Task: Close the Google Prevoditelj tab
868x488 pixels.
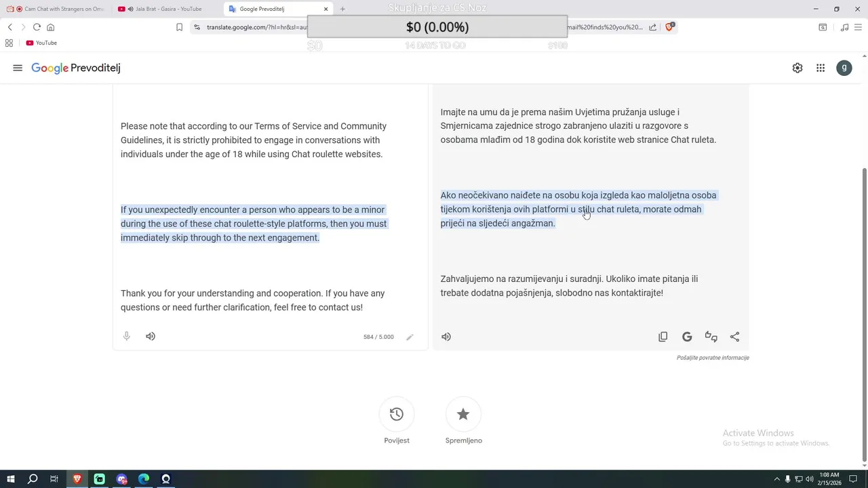Action: 326,9
